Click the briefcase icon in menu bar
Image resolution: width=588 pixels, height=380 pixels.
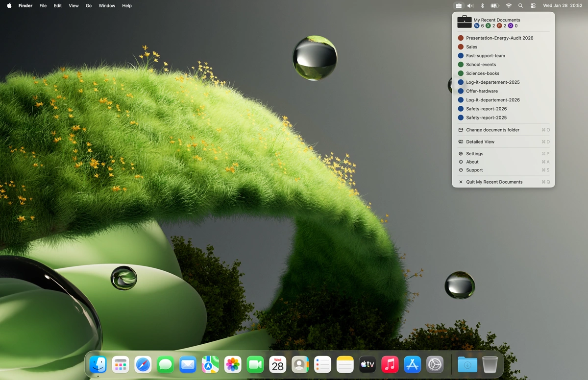(459, 5)
